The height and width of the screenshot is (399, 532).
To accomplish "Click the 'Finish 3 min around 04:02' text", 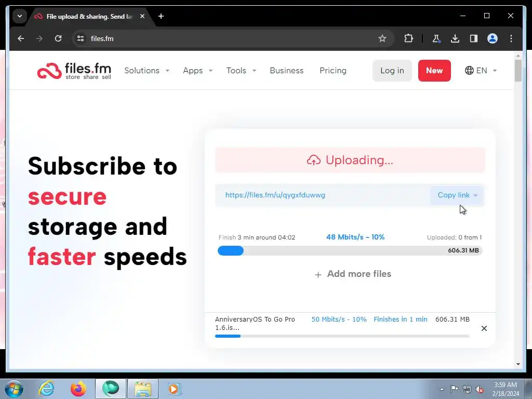I will pos(257,237).
